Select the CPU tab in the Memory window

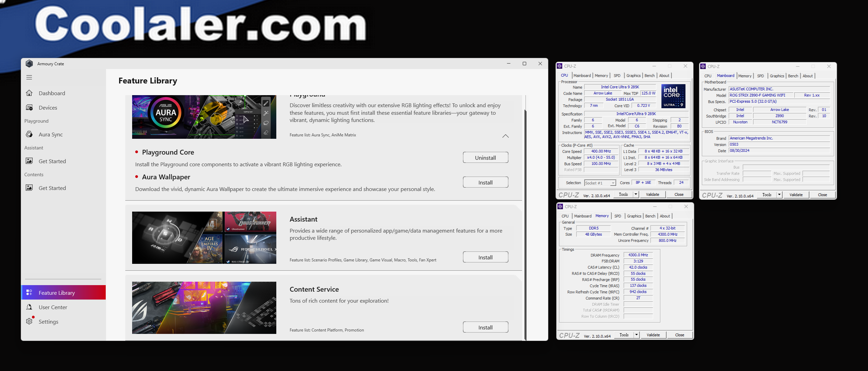(x=565, y=216)
